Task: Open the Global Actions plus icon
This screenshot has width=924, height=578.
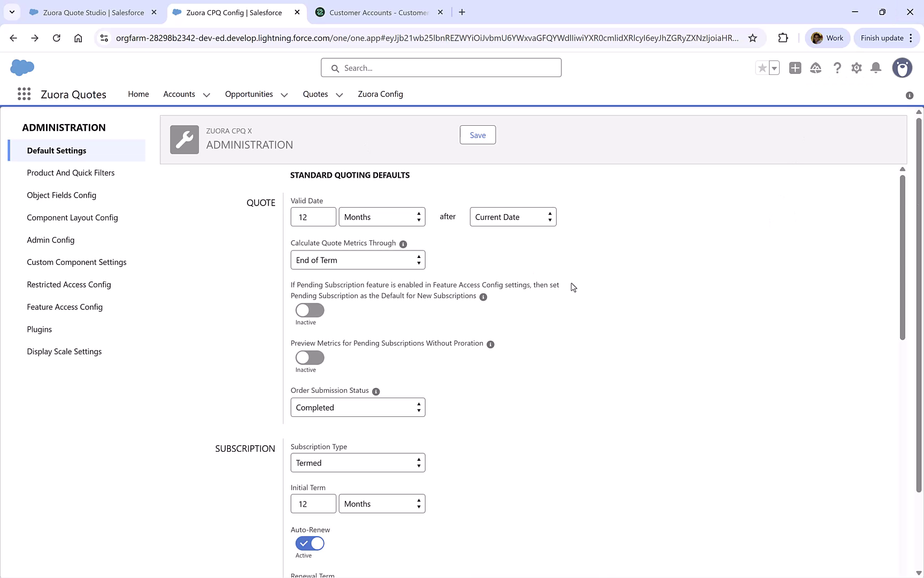Action: click(795, 68)
